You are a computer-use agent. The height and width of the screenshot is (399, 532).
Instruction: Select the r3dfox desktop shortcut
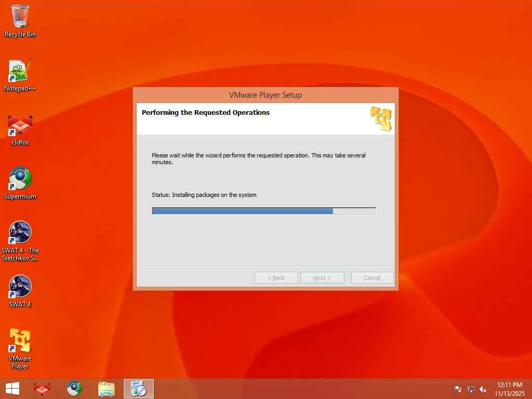(x=20, y=130)
